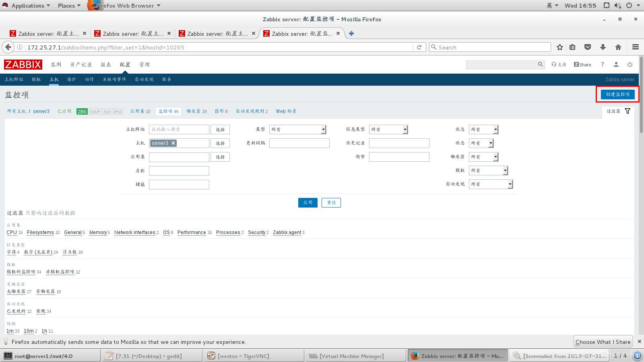
Task: Open the 报表 main menu
Action: 106,64
